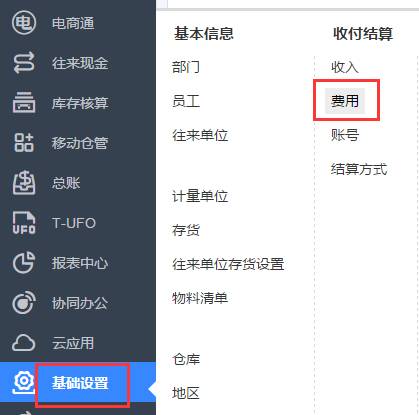Select the T-UFO file icon

[x=24, y=223]
